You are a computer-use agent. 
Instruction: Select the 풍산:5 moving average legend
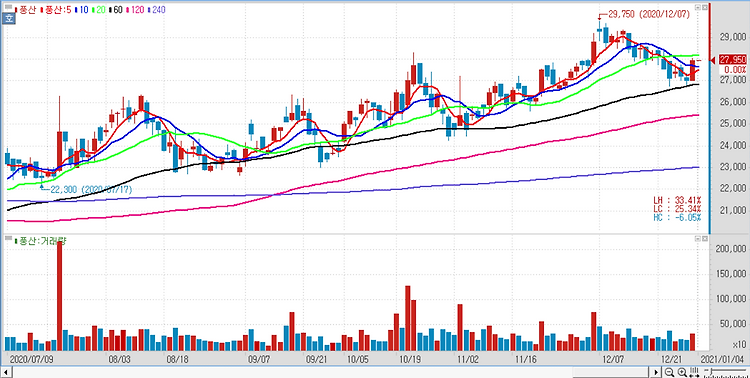56,9
